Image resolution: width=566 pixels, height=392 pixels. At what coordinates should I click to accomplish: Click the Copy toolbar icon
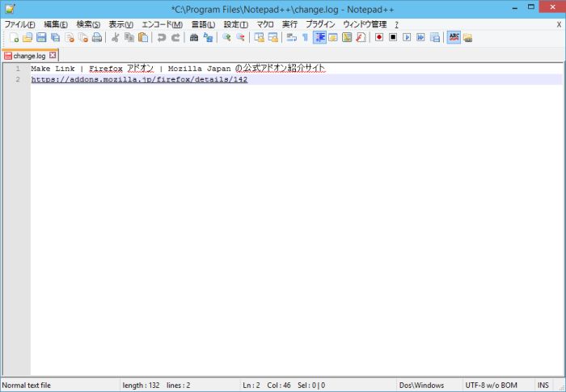coord(129,37)
